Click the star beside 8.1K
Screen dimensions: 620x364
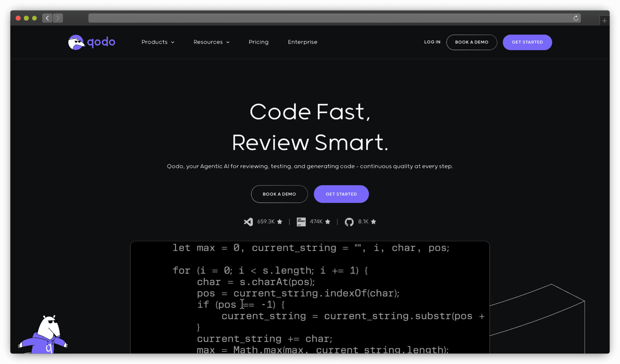[x=374, y=222]
